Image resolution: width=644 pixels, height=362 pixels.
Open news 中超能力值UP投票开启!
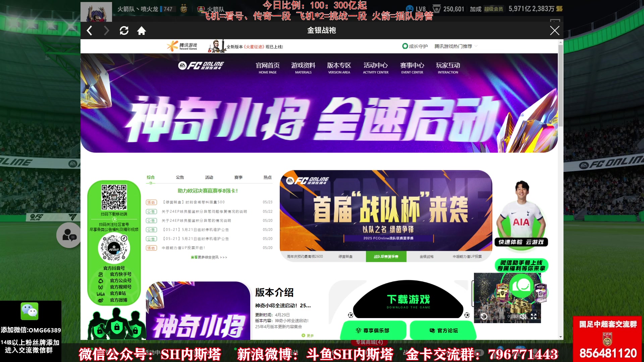(183, 248)
